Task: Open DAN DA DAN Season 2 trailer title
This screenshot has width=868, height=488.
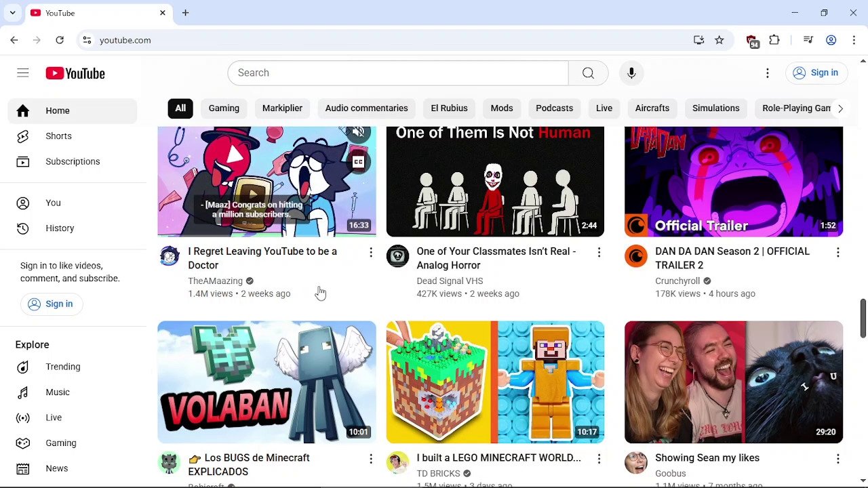Action: [732, 258]
